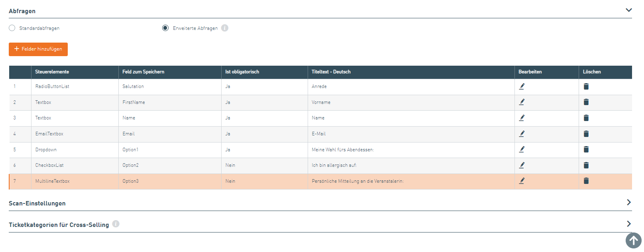Image resolution: width=644 pixels, height=252 pixels.
Task: Click info icon beside Ticketkategorien für Cross-Selling
Action: (116, 224)
